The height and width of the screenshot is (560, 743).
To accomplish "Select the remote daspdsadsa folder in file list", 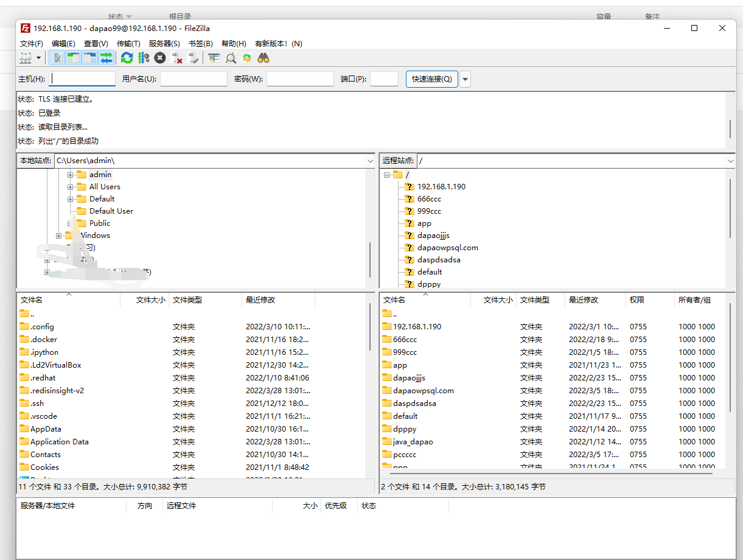I will pos(414,404).
